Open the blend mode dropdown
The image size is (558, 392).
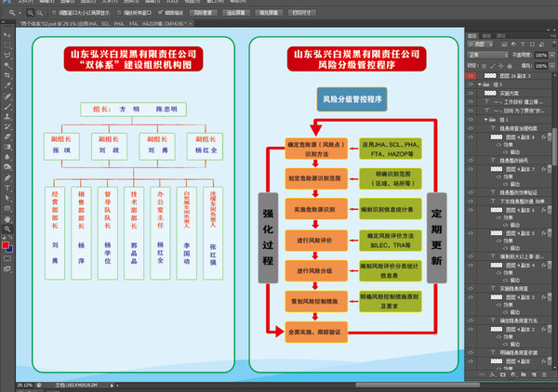pos(487,55)
